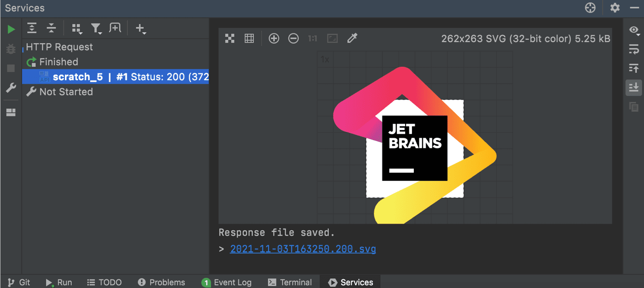
Task: Click the 'Response file saved.' message
Action: [x=277, y=232]
